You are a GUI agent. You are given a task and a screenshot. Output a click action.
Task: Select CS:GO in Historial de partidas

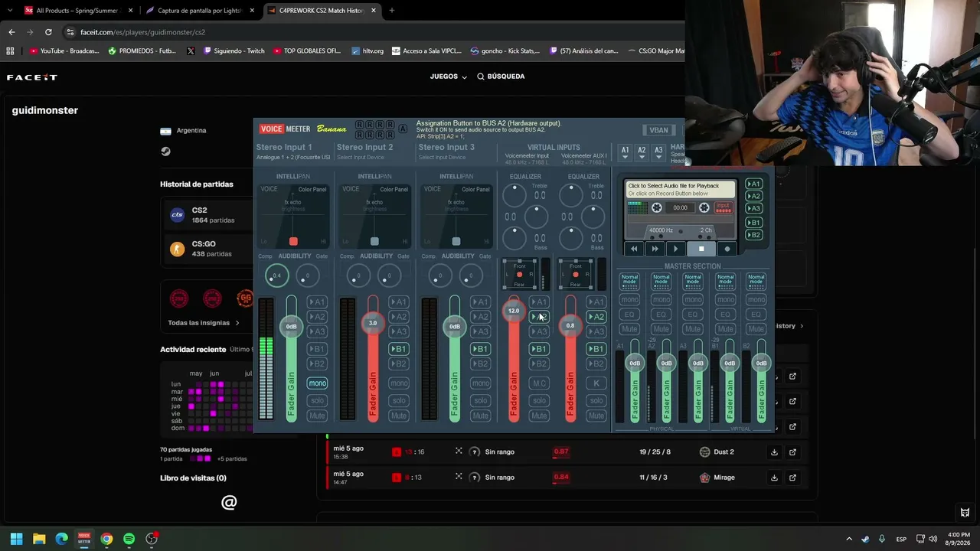[207, 249]
